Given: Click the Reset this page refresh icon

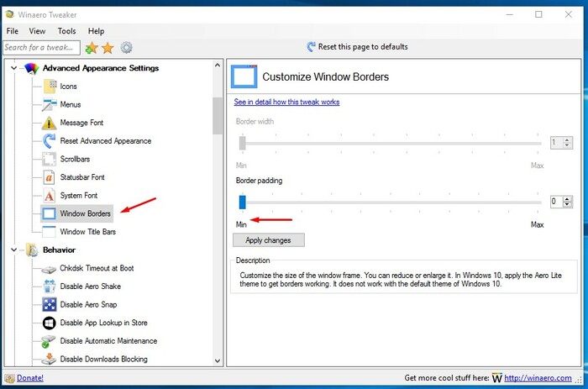Looking at the screenshot, I should pos(311,47).
